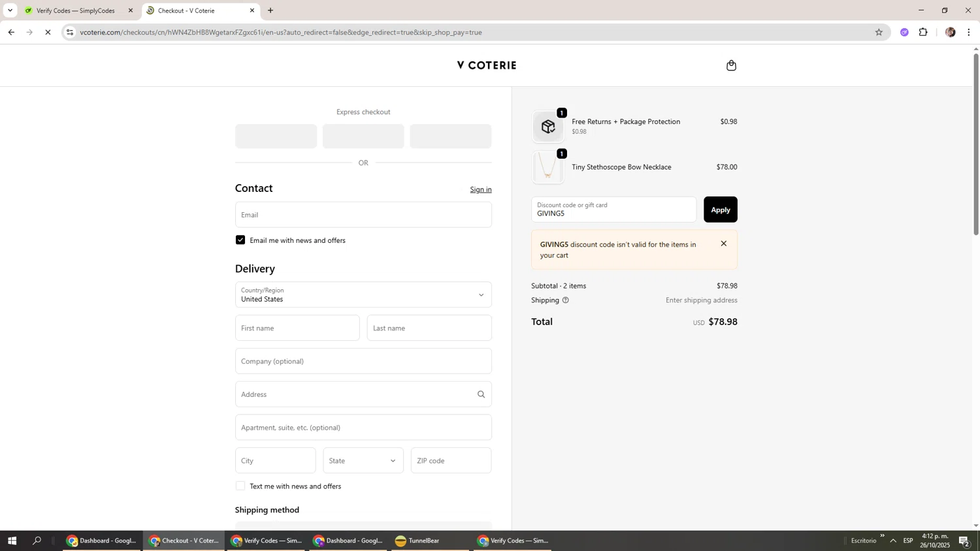Open the Chrome profile avatar
This screenshot has height=551, width=980.
point(950,32)
